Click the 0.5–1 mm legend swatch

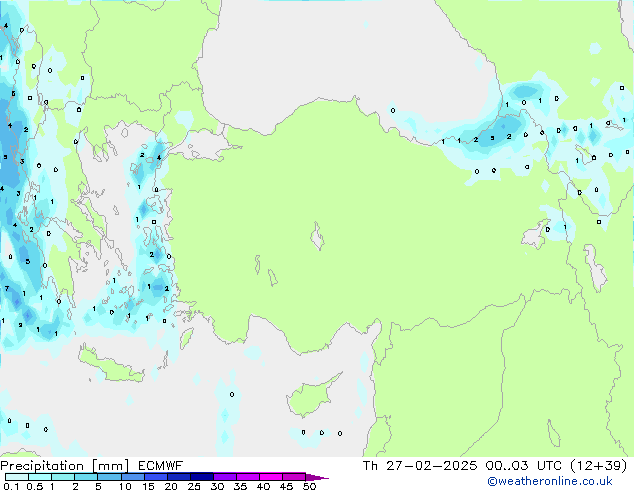(40, 477)
